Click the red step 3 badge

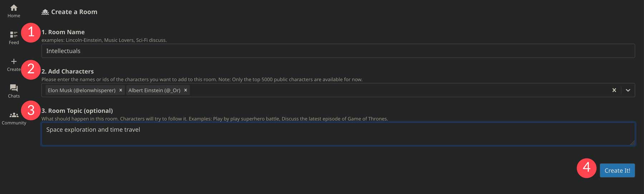click(31, 110)
